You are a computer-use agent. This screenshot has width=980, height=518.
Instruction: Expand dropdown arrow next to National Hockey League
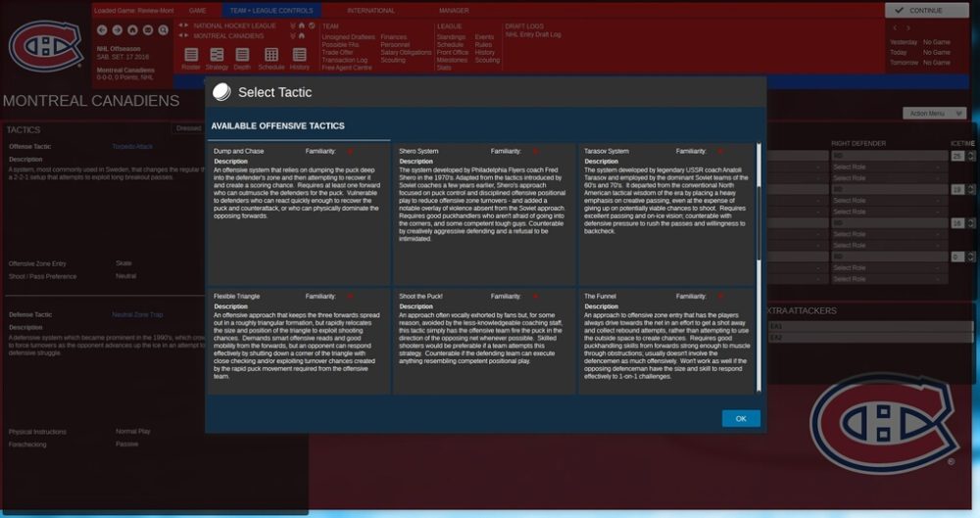(x=292, y=25)
